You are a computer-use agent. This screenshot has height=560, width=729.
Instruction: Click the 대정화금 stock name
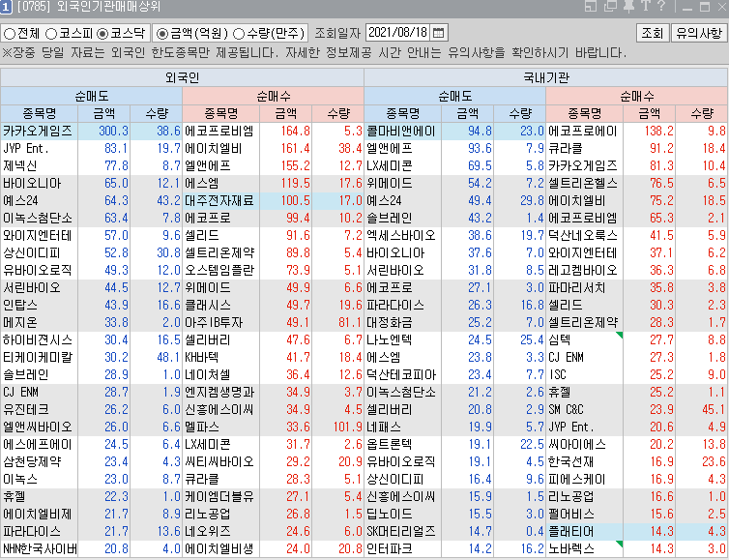[390, 322]
